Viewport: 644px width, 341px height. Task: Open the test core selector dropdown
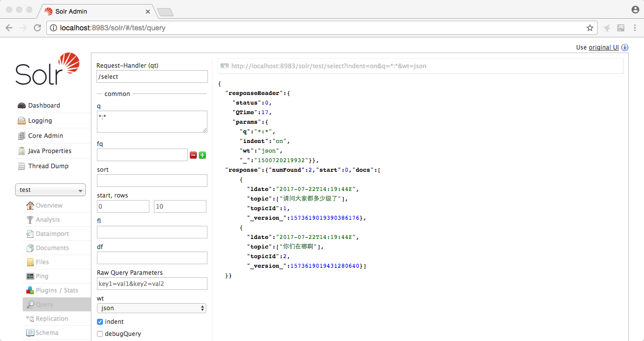[x=50, y=190]
